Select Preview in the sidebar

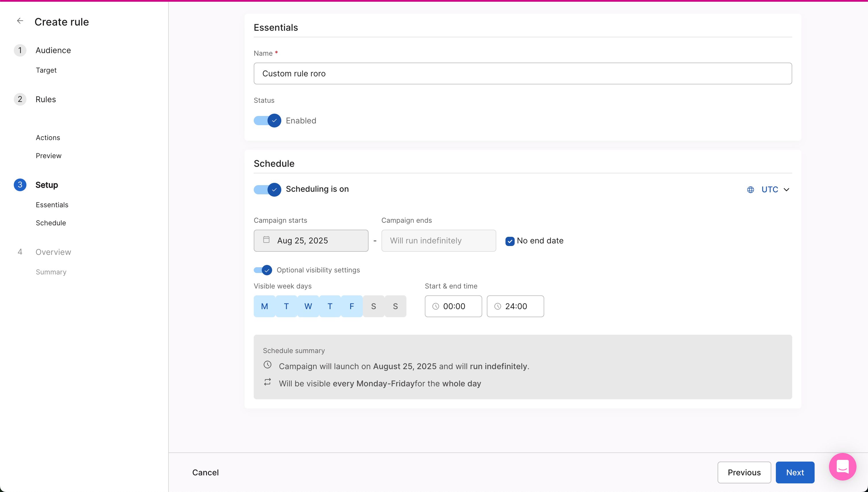(x=49, y=156)
